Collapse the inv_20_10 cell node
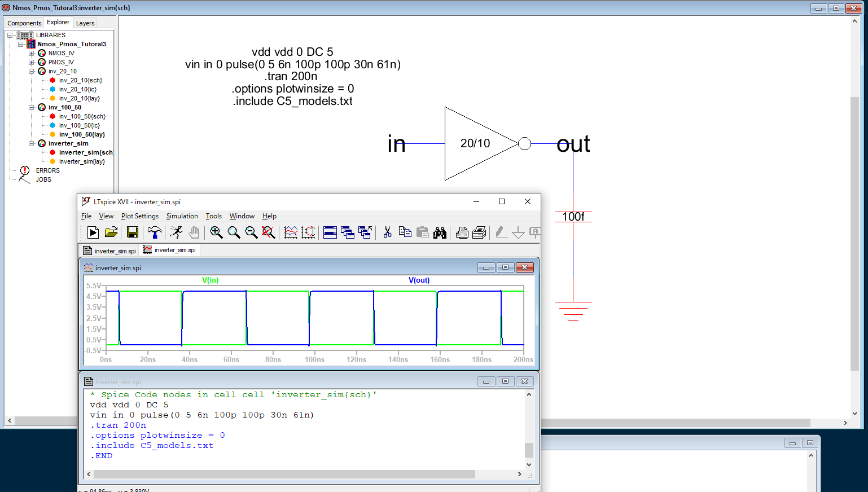Image resolution: width=868 pixels, height=492 pixels. click(32, 71)
